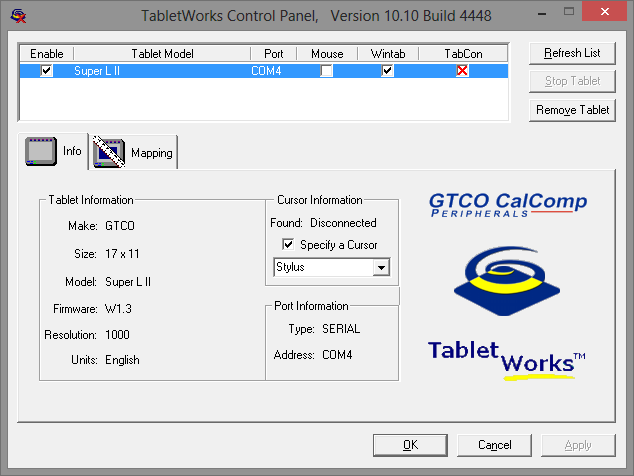
Task: Click the TabletWorks app icon in title bar
Action: tap(16, 15)
